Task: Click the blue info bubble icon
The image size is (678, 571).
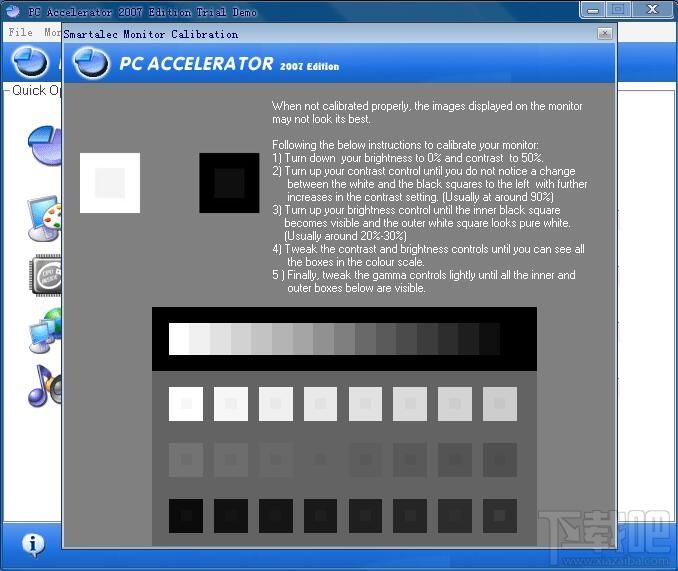Action: [33, 545]
